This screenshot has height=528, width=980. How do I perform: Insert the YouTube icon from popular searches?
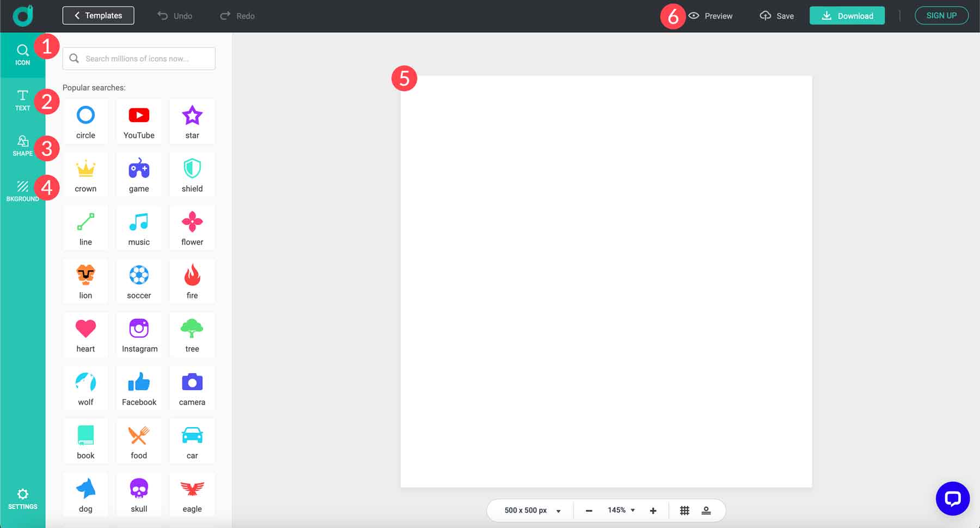pos(139,120)
